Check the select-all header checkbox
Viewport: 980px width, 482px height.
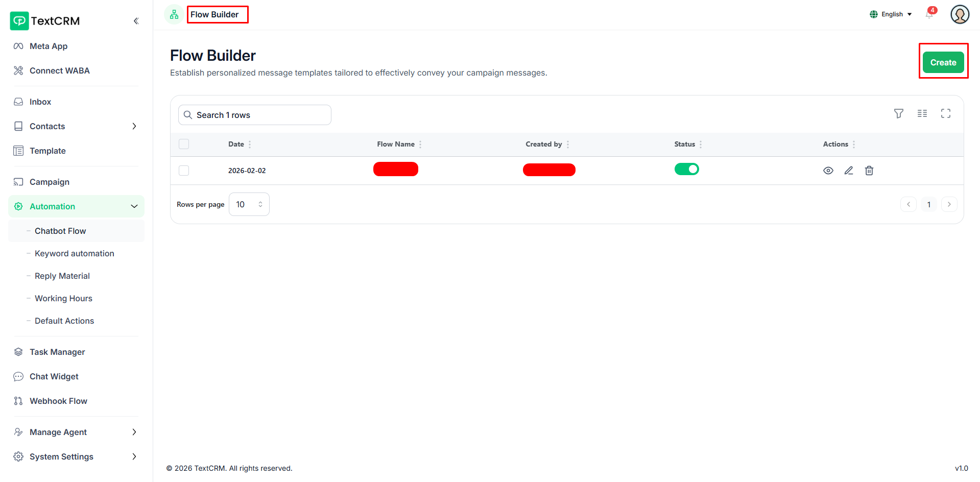[x=184, y=144]
